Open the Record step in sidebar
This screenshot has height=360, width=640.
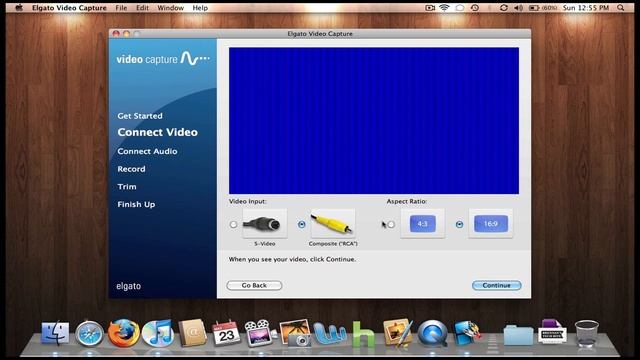click(x=131, y=169)
